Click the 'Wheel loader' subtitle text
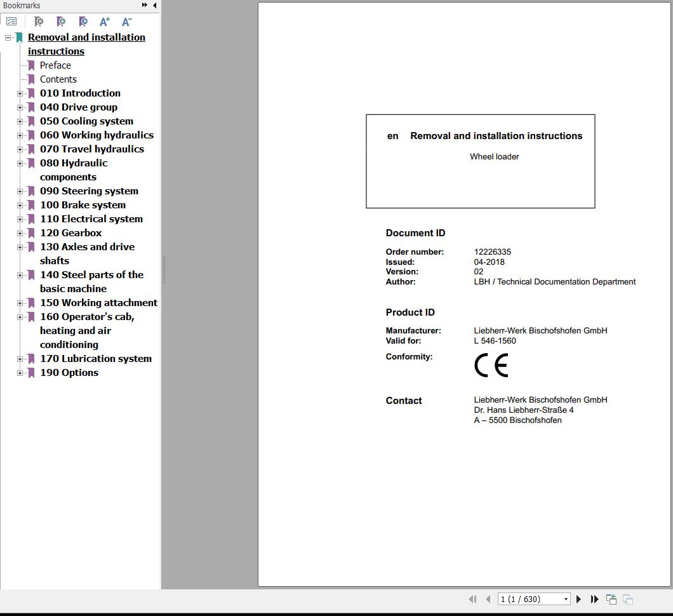The width and height of the screenshot is (673, 616). [495, 157]
